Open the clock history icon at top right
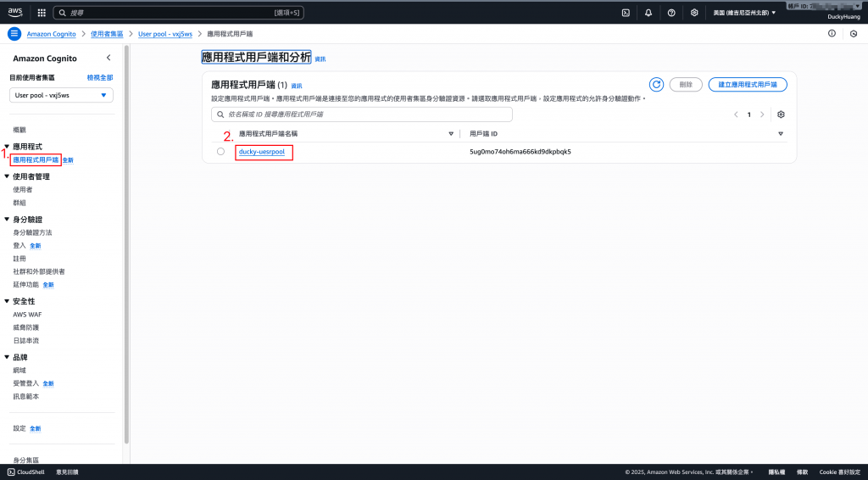This screenshot has width=868, height=480. point(854,34)
